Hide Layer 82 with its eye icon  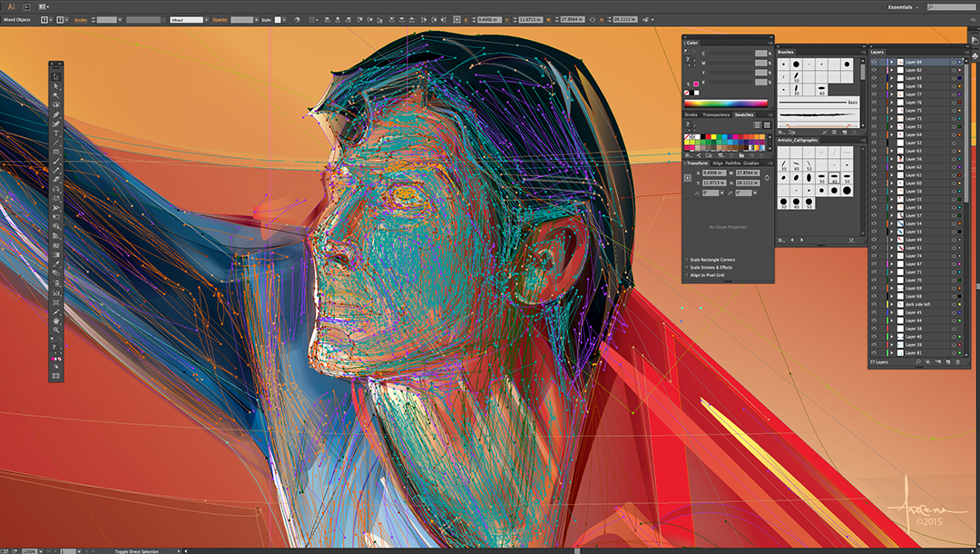(874, 70)
